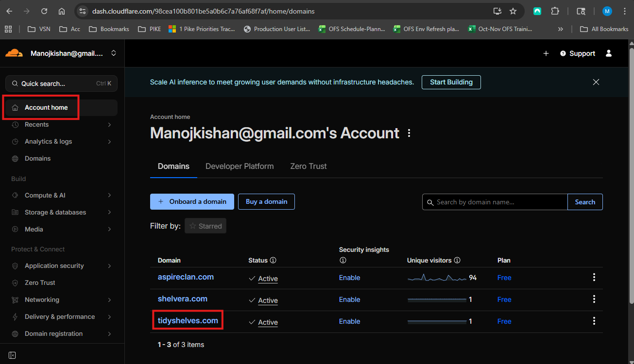This screenshot has height=364, width=634.
Task: Open Domains in the sidebar
Action: [37, 159]
